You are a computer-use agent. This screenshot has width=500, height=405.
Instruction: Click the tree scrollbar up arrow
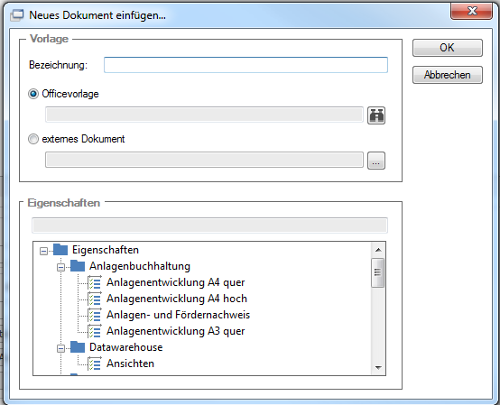click(x=378, y=250)
